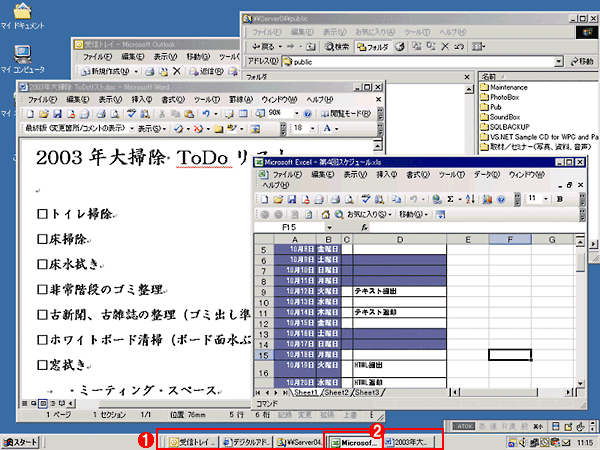Screen dimensions: 600x450
Task: Click Search the Web icon in Excel
Action: [338, 215]
